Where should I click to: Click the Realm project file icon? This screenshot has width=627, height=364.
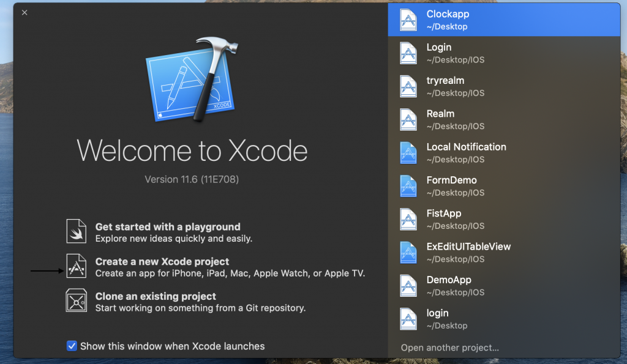pyautogui.click(x=408, y=119)
